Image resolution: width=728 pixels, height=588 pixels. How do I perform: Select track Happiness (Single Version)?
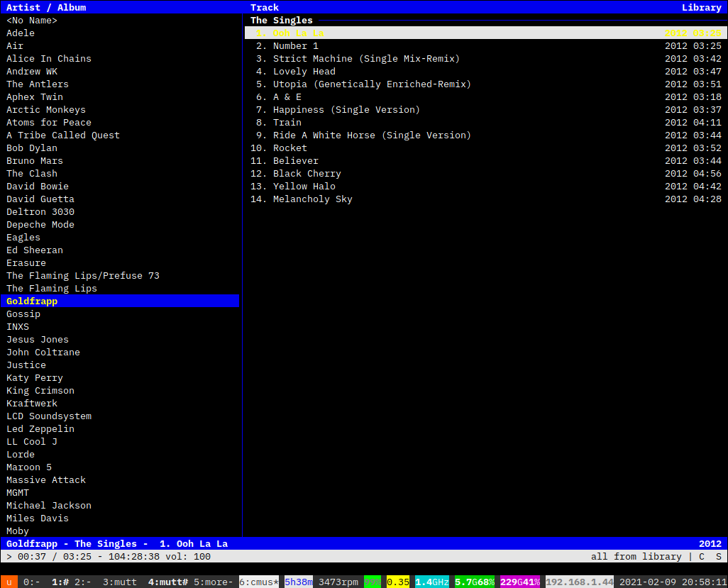[x=486, y=109]
